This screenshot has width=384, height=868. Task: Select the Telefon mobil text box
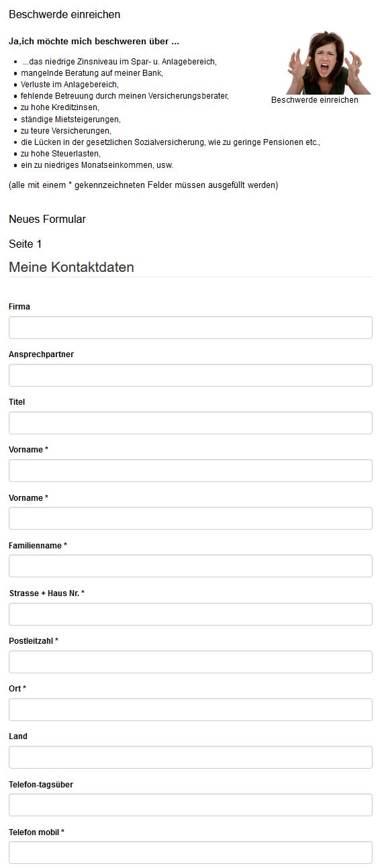coord(190,853)
